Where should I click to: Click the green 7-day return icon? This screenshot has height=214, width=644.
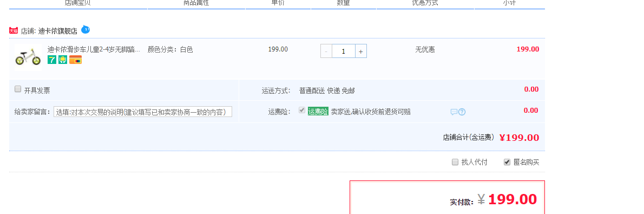coord(52,60)
